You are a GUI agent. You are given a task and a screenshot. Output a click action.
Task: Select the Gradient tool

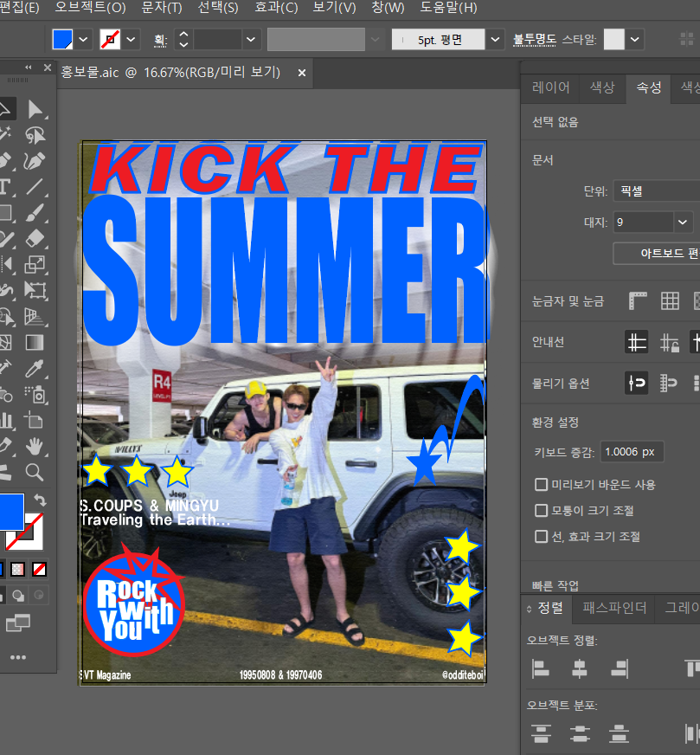35,342
